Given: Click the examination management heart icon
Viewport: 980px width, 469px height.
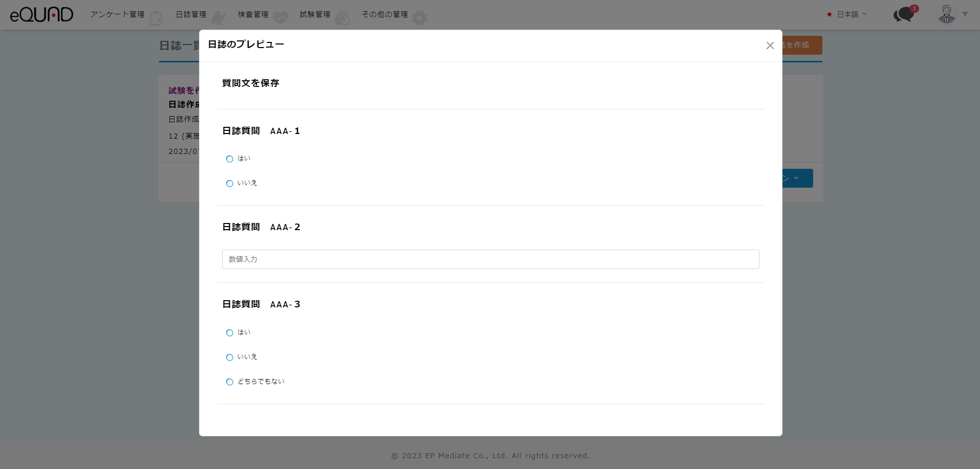Looking at the screenshot, I should point(280,18).
